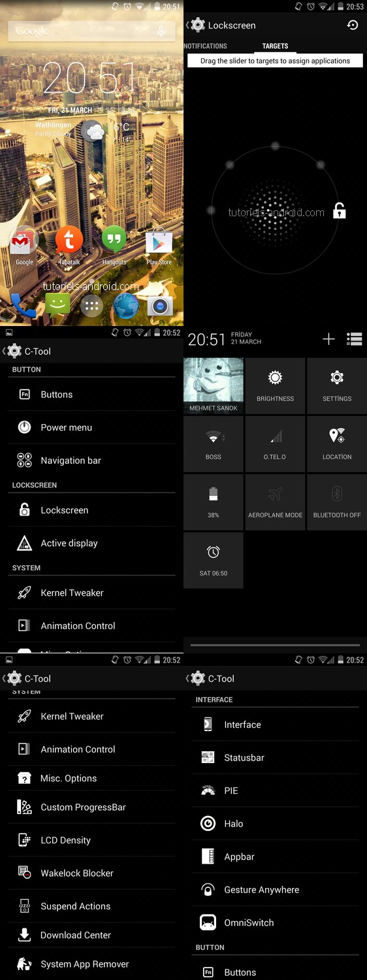Tap the plus icon in quick settings header
Image resolution: width=367 pixels, height=980 pixels.
pos(328,338)
